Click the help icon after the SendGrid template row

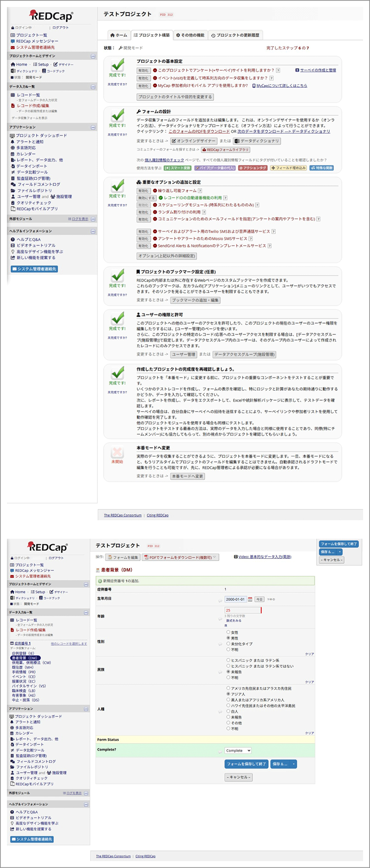pyautogui.click(x=269, y=246)
